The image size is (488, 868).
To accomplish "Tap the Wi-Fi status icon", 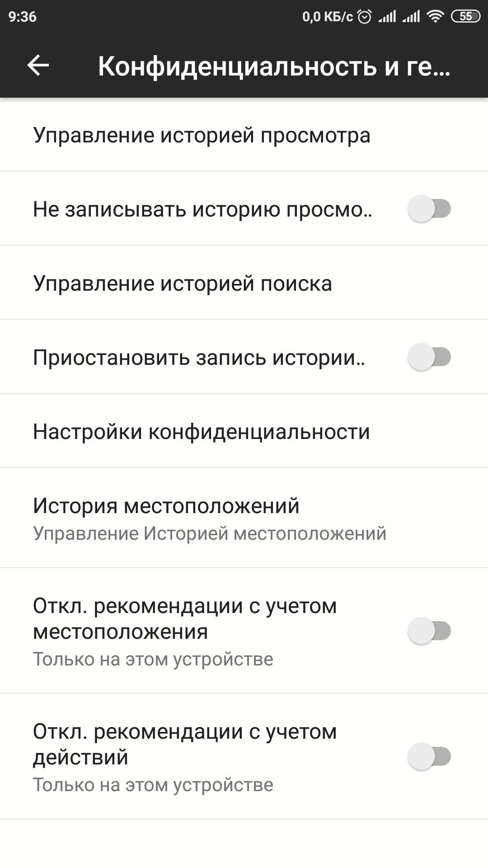I will coord(435,17).
